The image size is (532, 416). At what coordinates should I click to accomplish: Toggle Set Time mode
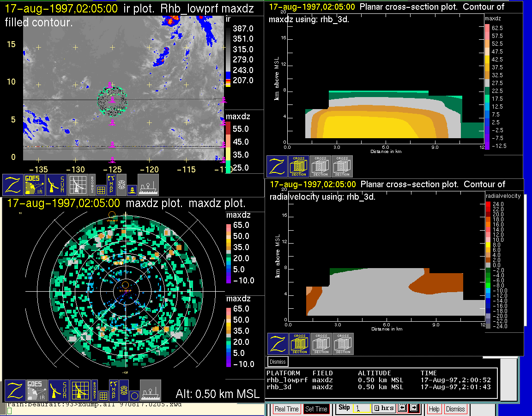click(x=316, y=409)
